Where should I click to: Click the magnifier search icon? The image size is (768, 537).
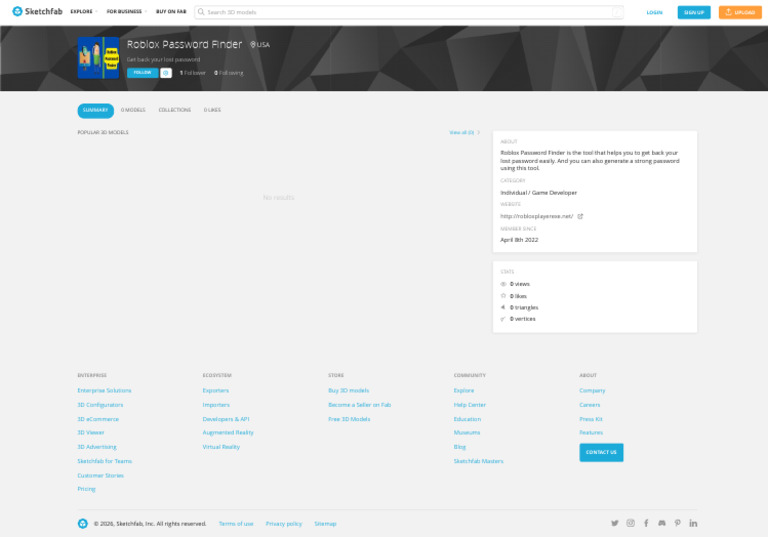point(201,12)
